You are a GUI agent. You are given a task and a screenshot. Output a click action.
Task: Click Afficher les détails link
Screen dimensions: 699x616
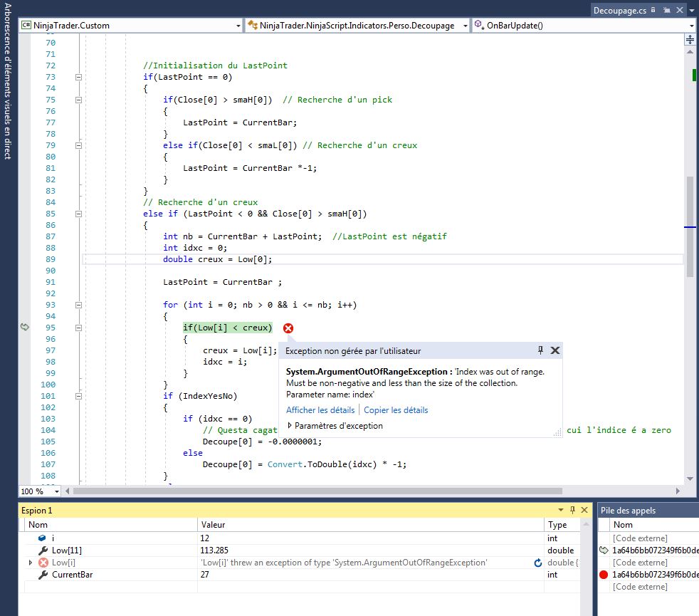[320, 410]
